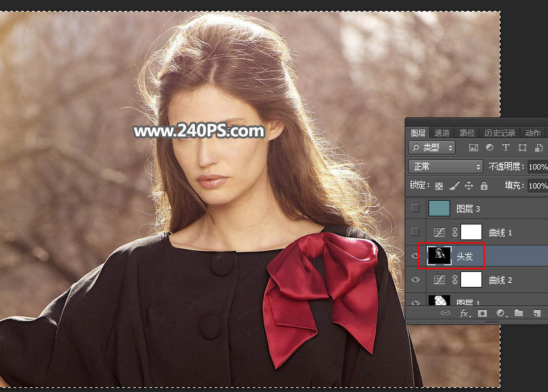The height and width of the screenshot is (392, 548).
Task: Click lock transparent pixels icon
Action: tap(439, 185)
